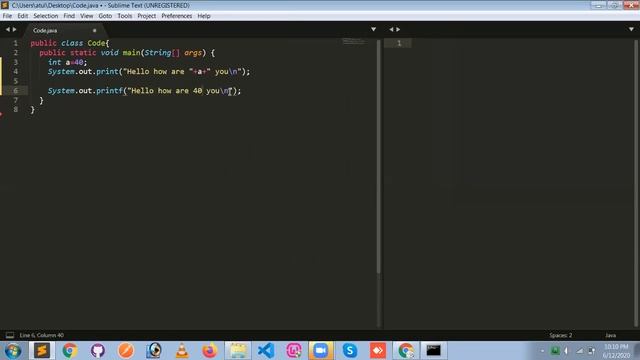Open AnyDesk from the taskbar
Screen dimensions: 640x360
[378, 351]
